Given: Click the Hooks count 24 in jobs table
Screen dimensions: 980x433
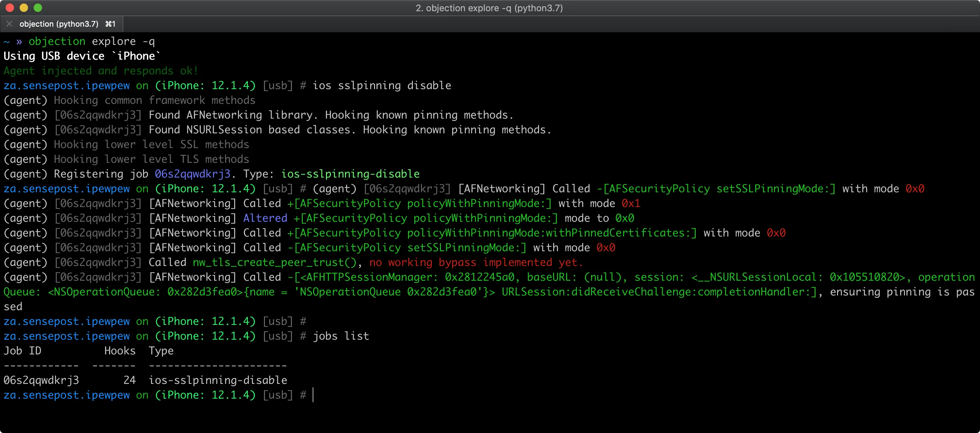Looking at the screenshot, I should [130, 380].
